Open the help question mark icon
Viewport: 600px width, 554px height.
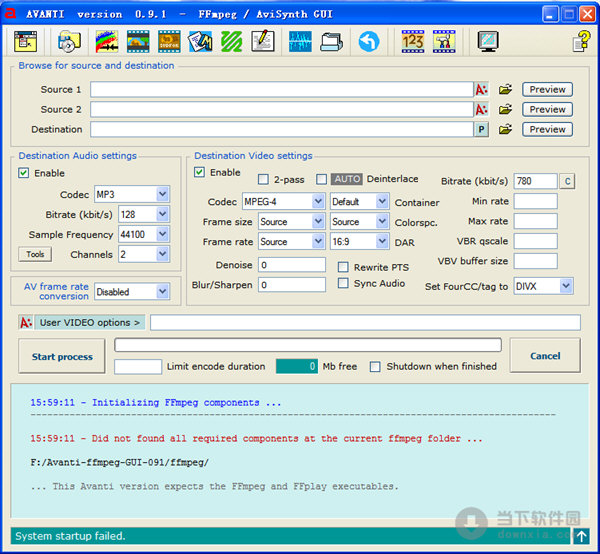point(581,41)
